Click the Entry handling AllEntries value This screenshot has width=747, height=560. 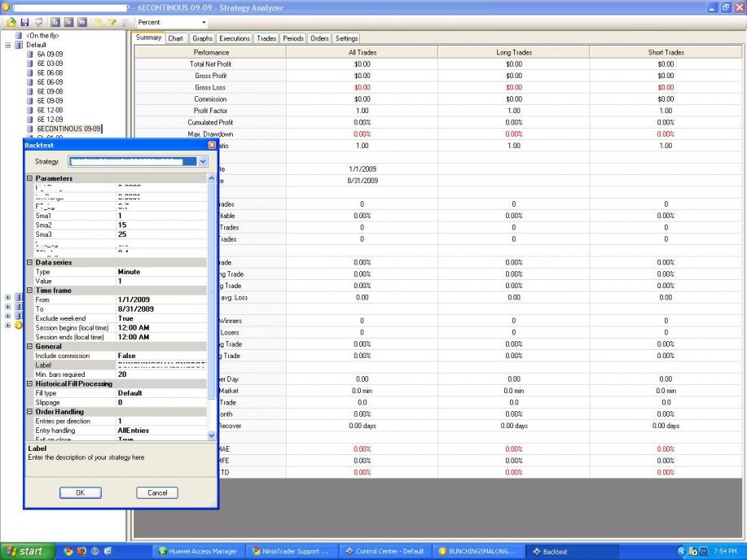coord(134,431)
